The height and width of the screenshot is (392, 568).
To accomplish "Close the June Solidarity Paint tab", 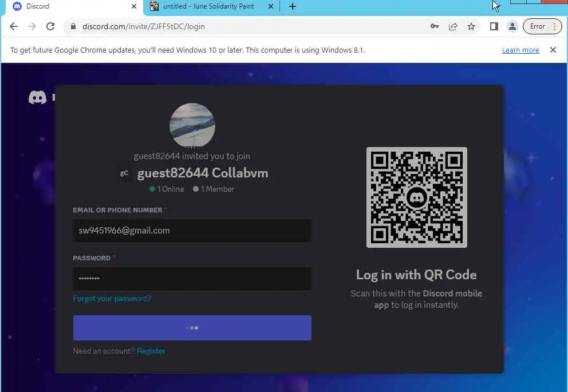I will [x=271, y=6].
